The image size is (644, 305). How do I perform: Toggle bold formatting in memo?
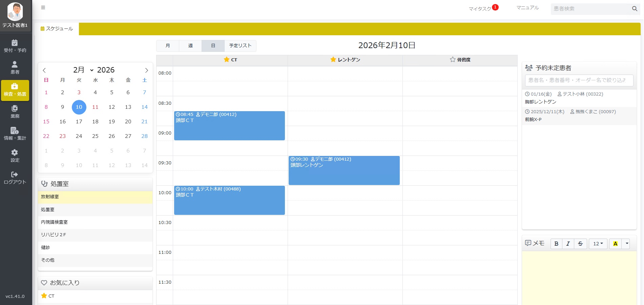(556, 244)
